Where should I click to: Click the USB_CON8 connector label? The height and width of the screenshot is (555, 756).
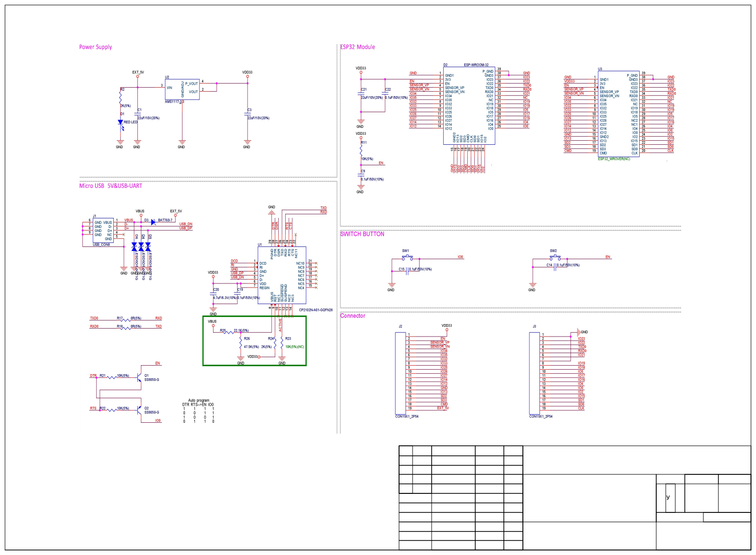101,245
